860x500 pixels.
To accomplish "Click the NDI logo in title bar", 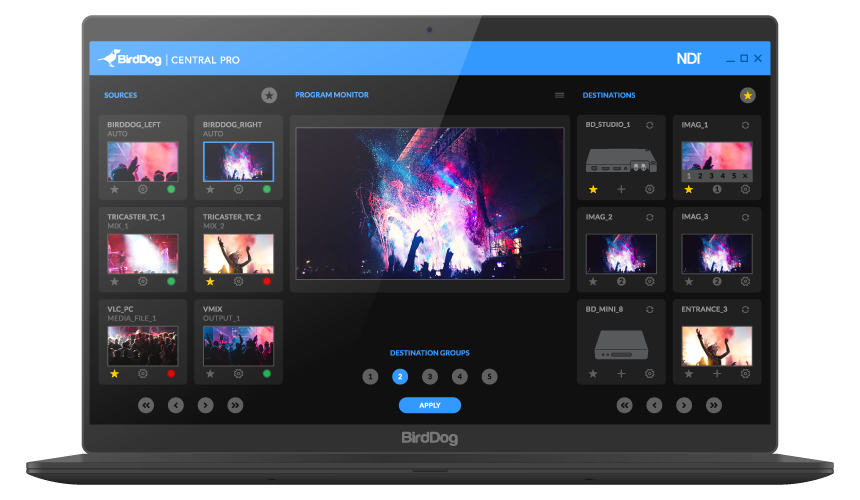I will coord(688,59).
